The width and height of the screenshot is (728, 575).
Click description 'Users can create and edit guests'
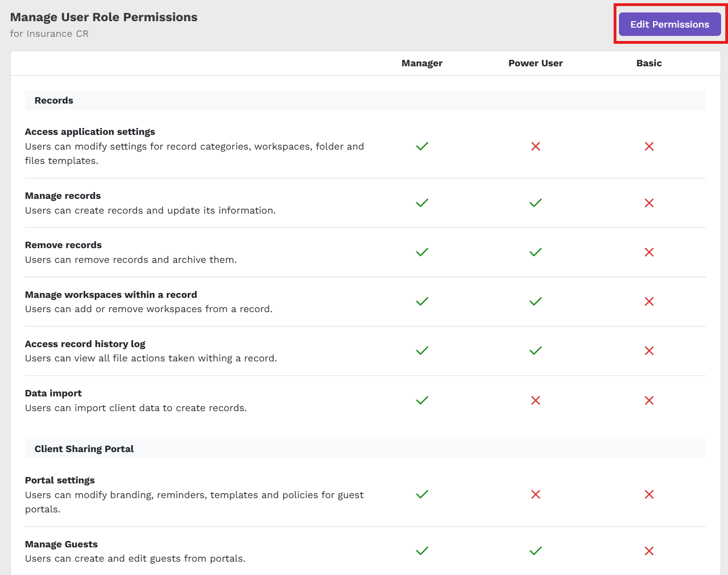pos(135,558)
